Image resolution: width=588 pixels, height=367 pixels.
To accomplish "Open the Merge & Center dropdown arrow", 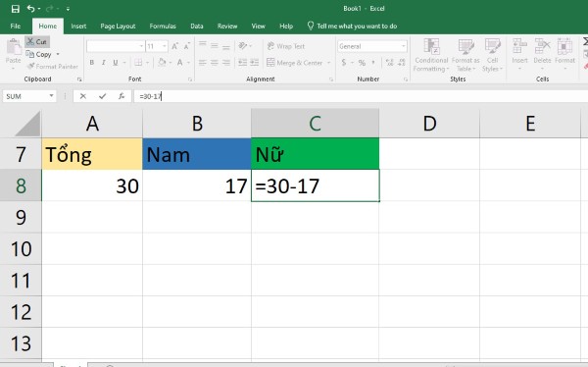I will click(329, 63).
